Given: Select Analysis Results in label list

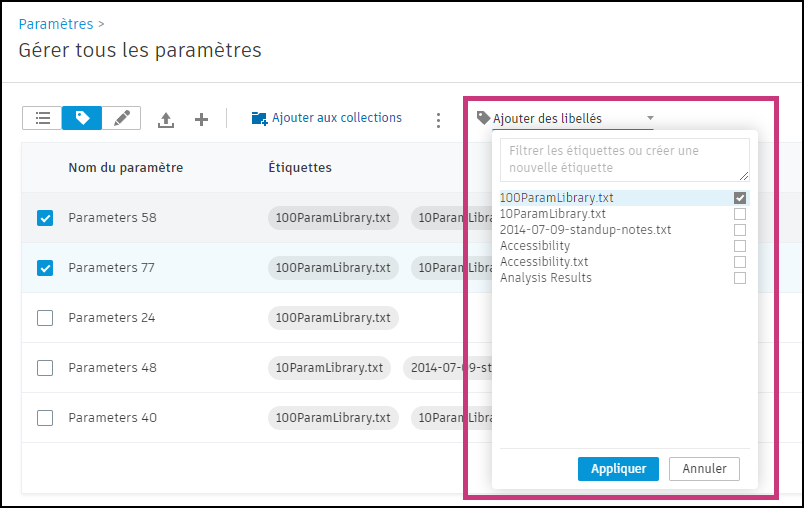Looking at the screenshot, I should click(x=546, y=278).
